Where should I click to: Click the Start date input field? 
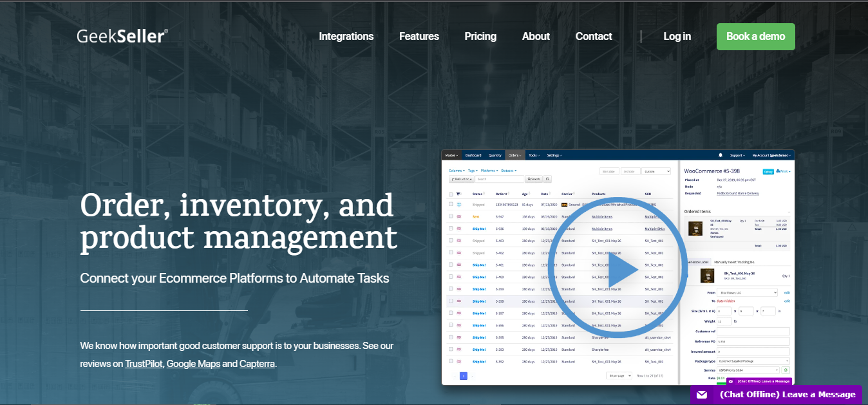click(x=609, y=171)
